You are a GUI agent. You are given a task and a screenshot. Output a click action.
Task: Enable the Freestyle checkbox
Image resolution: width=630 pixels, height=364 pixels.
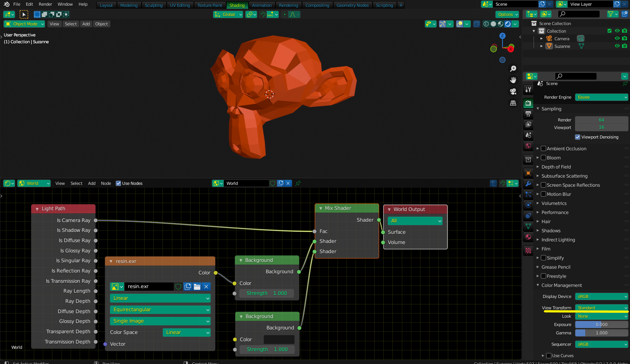pos(543,276)
